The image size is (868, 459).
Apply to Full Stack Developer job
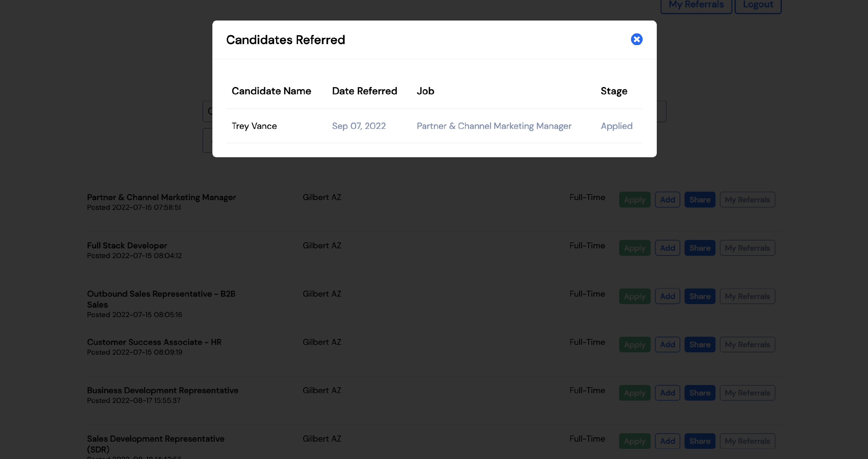pos(635,248)
